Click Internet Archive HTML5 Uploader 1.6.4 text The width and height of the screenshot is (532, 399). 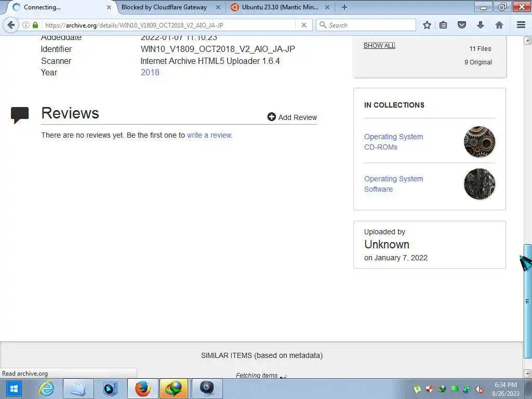pyautogui.click(x=210, y=61)
